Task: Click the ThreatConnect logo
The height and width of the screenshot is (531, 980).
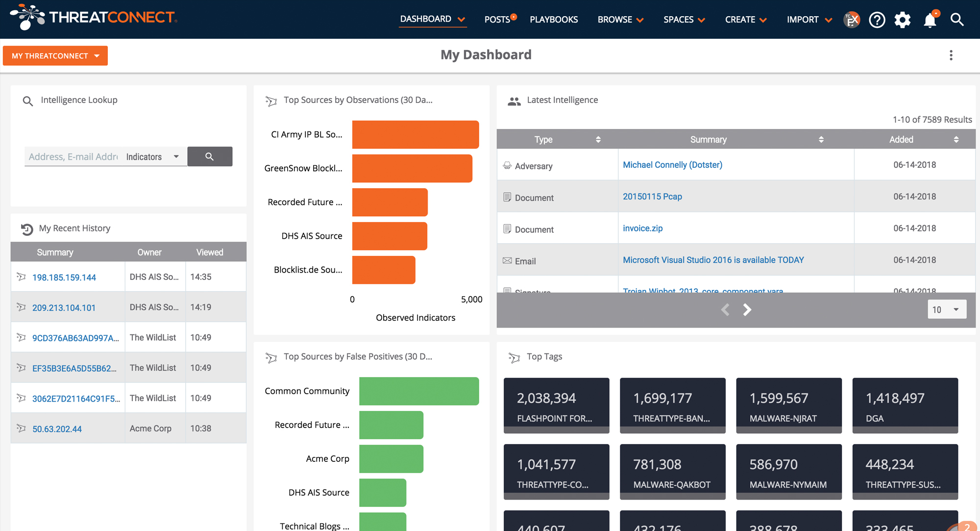Action: pyautogui.click(x=94, y=17)
